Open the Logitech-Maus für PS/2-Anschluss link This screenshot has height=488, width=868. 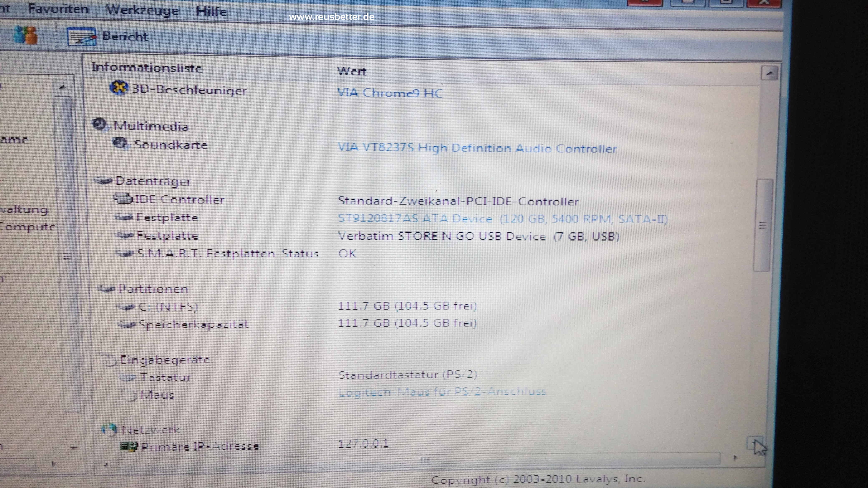tap(442, 392)
